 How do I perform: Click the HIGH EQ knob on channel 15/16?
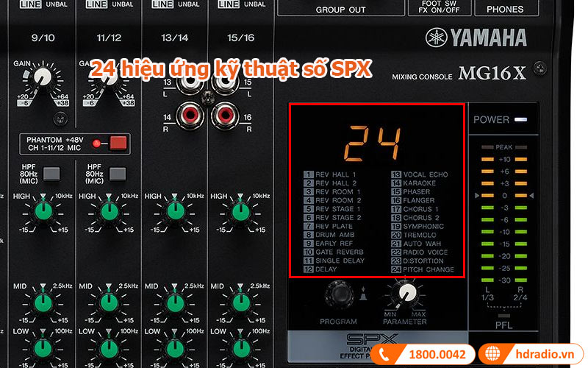click(x=241, y=211)
